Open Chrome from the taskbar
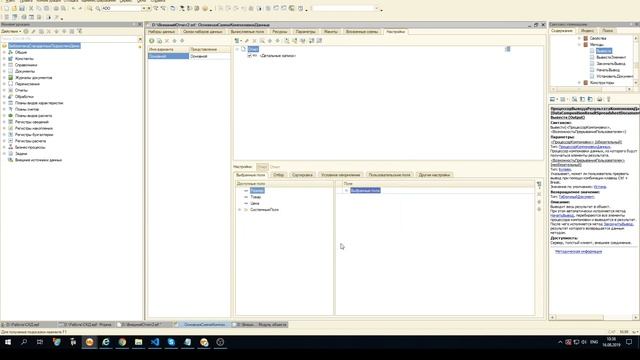 (x=122, y=342)
